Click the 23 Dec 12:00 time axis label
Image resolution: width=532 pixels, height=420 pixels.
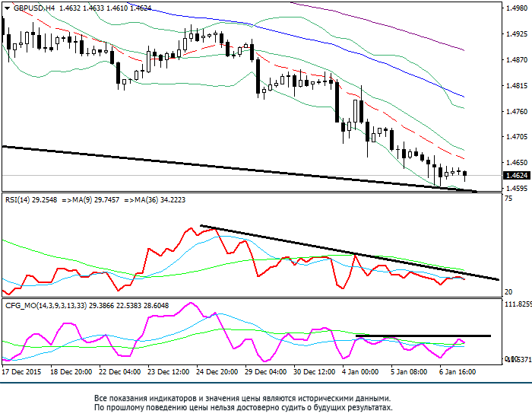[x=168, y=372]
